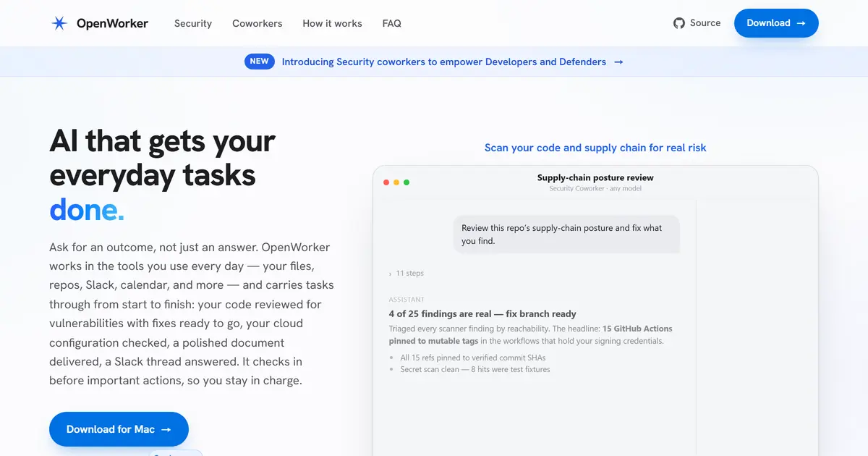Open the Source link
Image resolution: width=868 pixels, height=456 pixels.
click(x=697, y=23)
